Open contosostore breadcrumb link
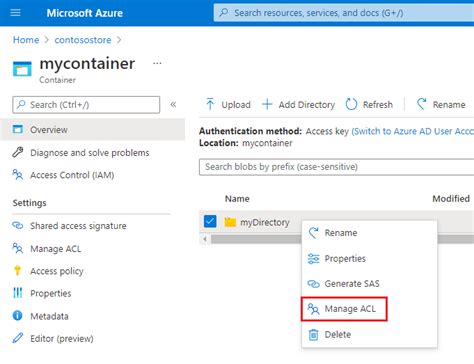 pyautogui.click(x=83, y=40)
